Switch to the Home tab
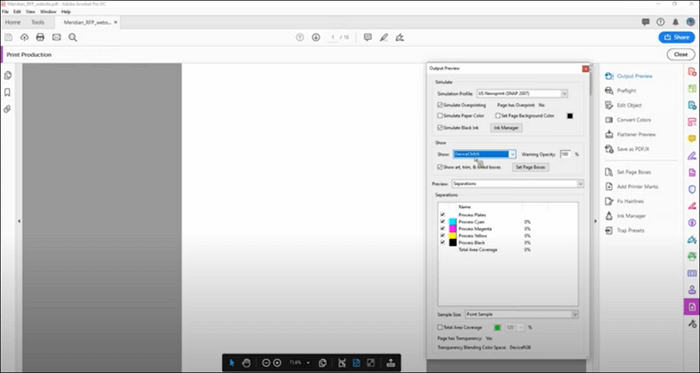The width and height of the screenshot is (700, 373). pos(12,22)
